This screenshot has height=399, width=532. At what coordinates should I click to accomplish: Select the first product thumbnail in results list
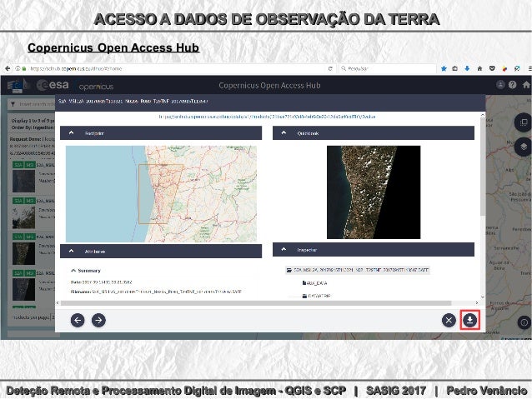(23, 181)
